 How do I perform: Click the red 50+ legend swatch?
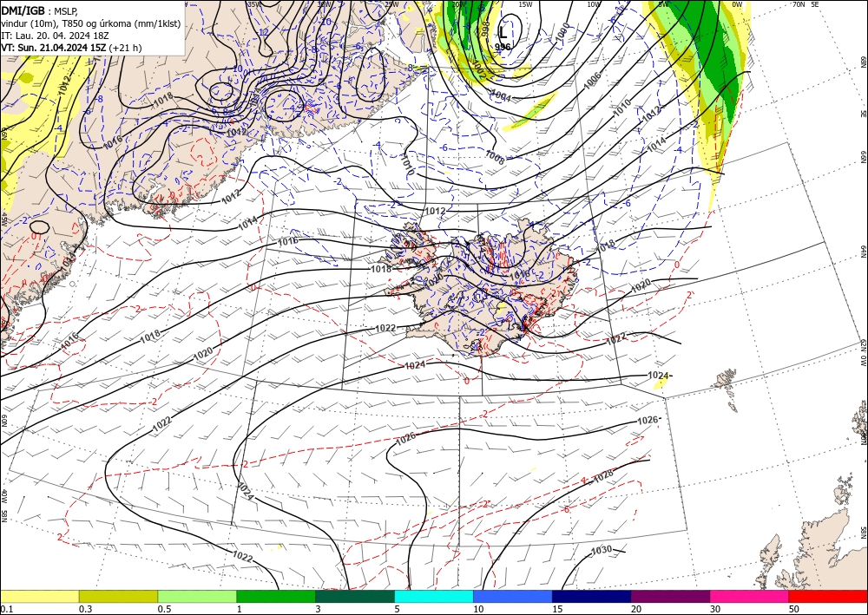(x=828, y=596)
